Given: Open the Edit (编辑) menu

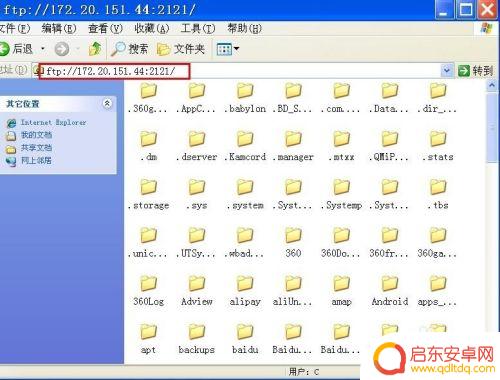Looking at the screenshot, I should coord(59,29).
